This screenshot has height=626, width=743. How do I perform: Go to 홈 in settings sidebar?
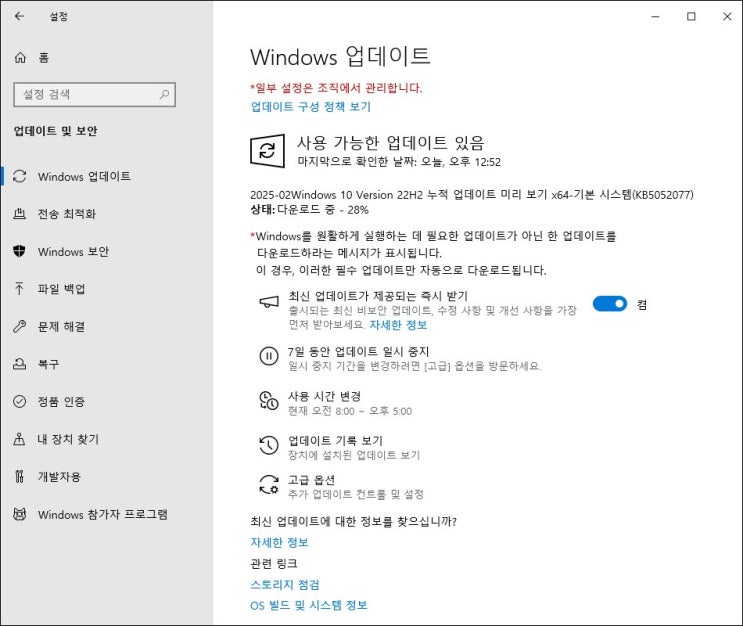point(107,58)
